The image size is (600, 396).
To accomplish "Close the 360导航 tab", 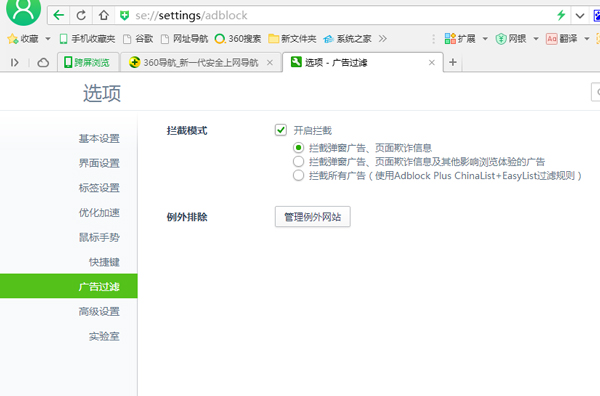I will 270,62.
